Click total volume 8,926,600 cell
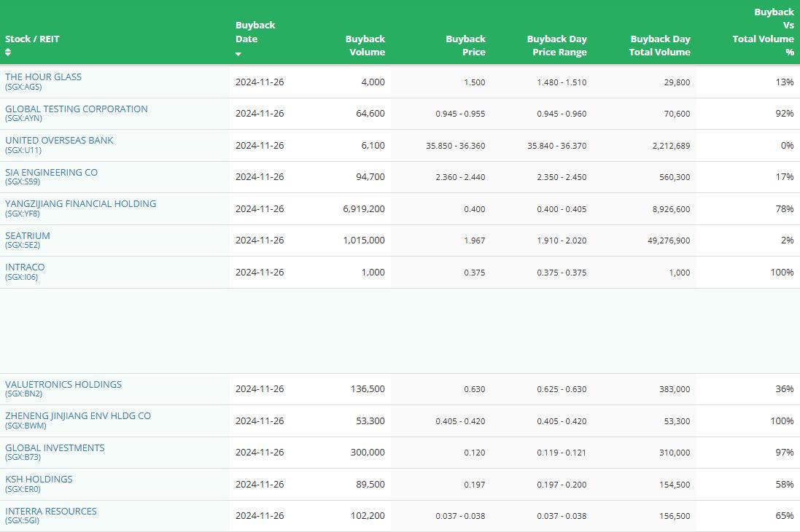 671,208
